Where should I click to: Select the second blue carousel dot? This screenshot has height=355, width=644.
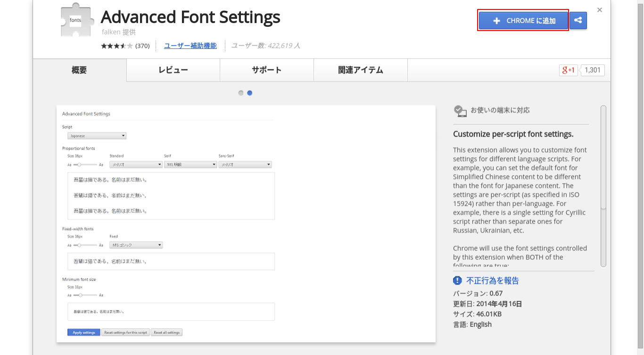click(250, 93)
